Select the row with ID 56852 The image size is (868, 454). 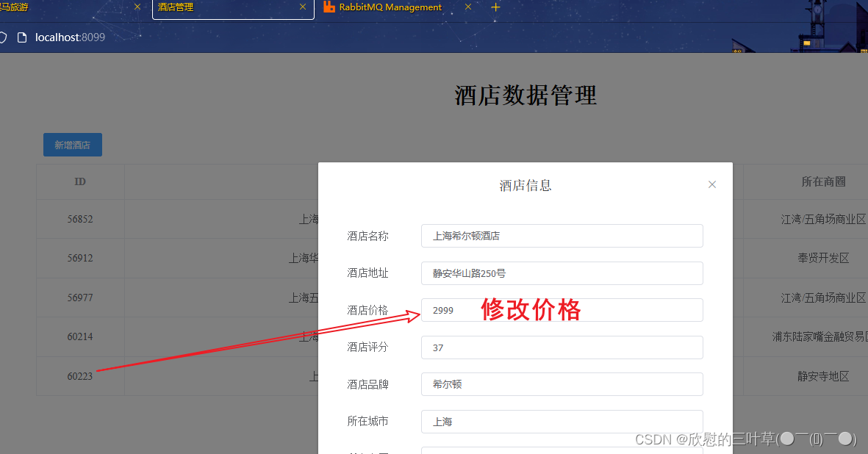80,219
